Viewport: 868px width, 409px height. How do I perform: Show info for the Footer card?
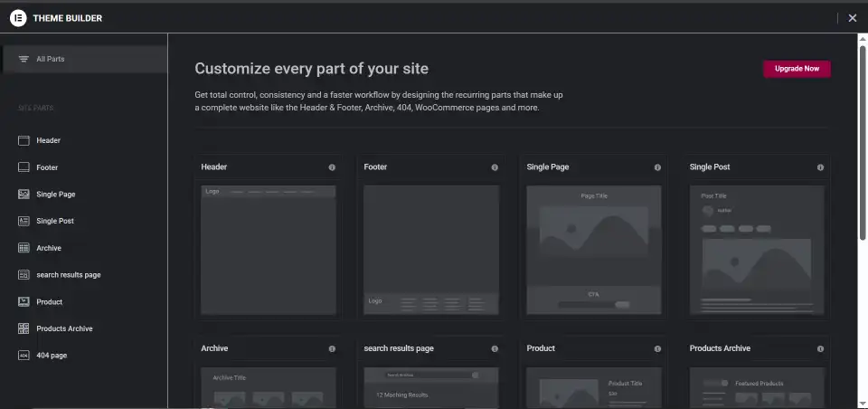(x=495, y=167)
